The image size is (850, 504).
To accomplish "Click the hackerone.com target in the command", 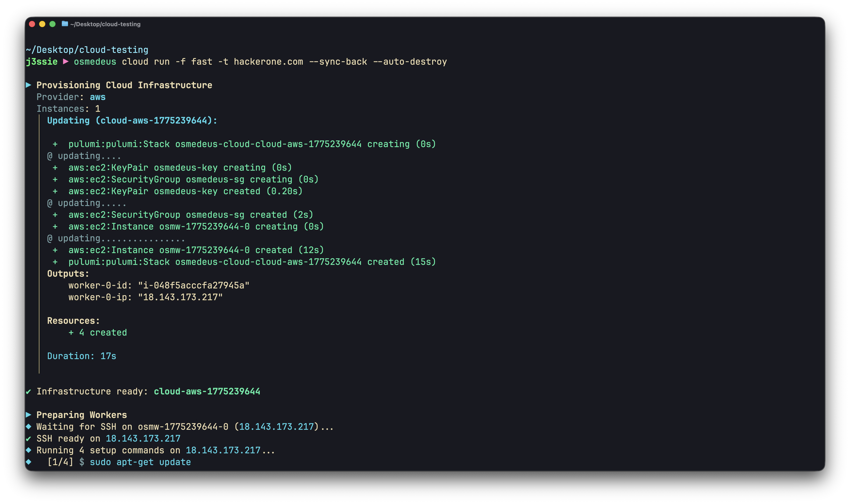I will [268, 62].
